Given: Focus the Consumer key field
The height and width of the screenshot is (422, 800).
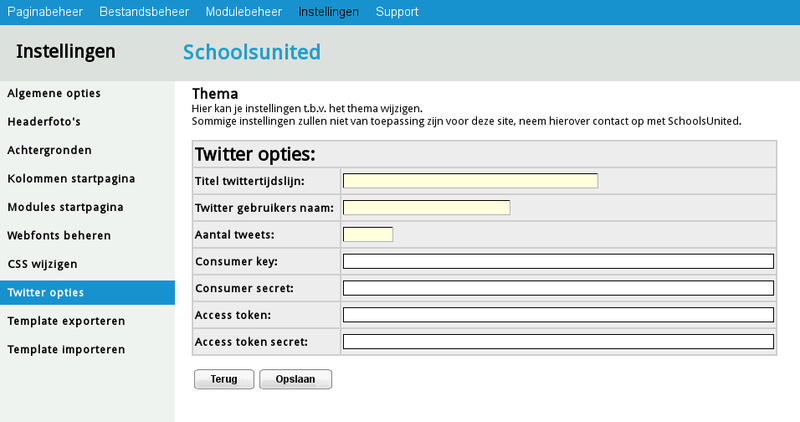Looking at the screenshot, I should (558, 261).
